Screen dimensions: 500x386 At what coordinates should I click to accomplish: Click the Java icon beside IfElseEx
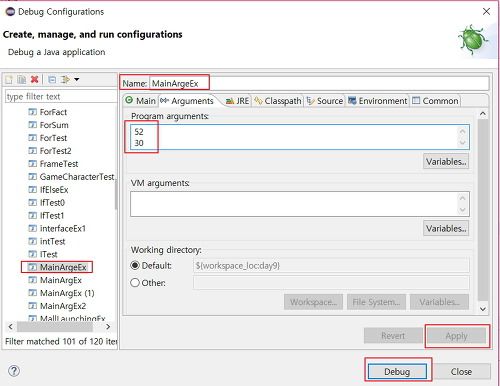(x=32, y=190)
